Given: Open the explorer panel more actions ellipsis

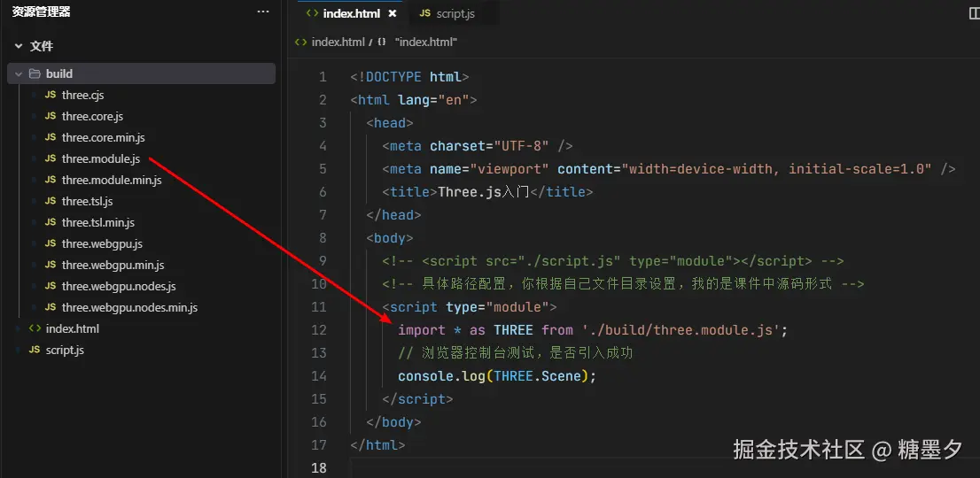Looking at the screenshot, I should point(263,12).
